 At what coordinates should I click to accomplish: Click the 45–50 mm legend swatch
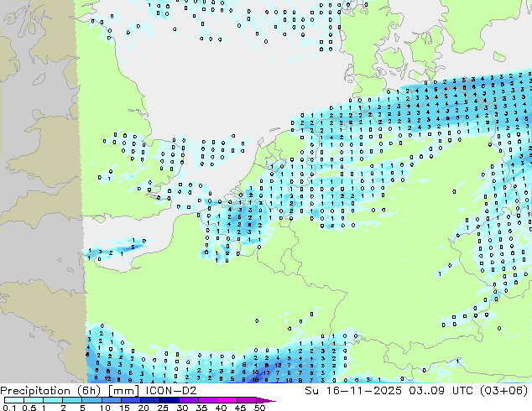coord(247,400)
